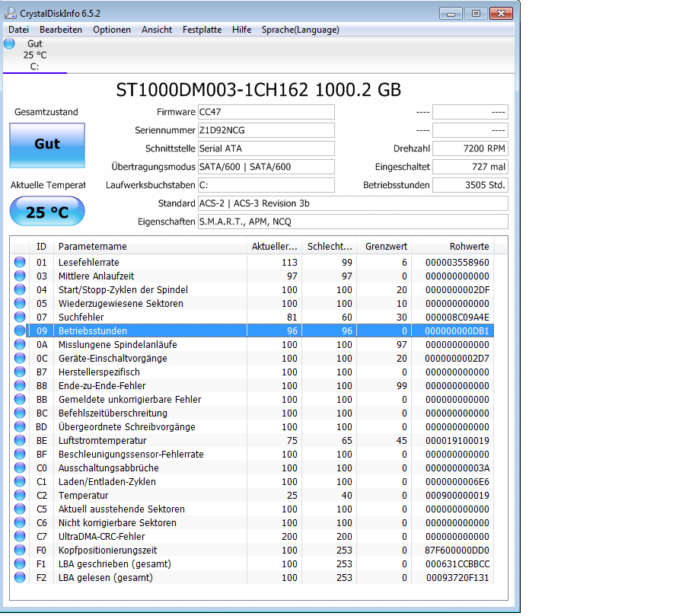
Task: Click raw value 000008C09A4E of Suchfehler
Action: (457, 318)
